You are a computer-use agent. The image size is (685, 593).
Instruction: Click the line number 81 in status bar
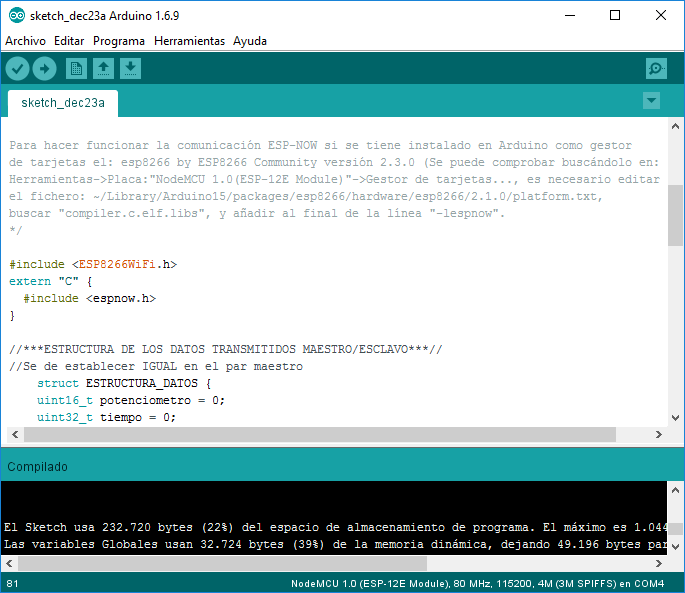click(13, 584)
